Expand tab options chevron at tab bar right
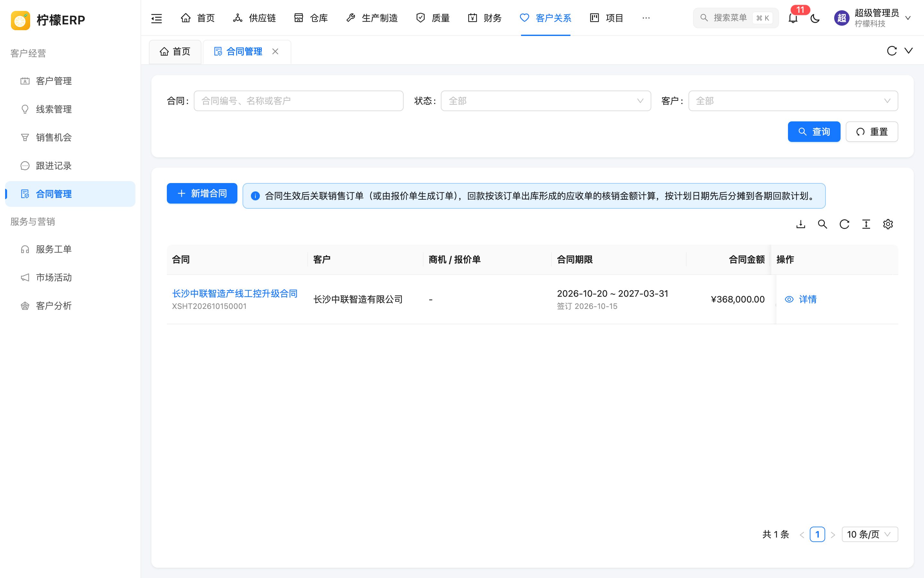The image size is (924, 578). [x=909, y=51]
